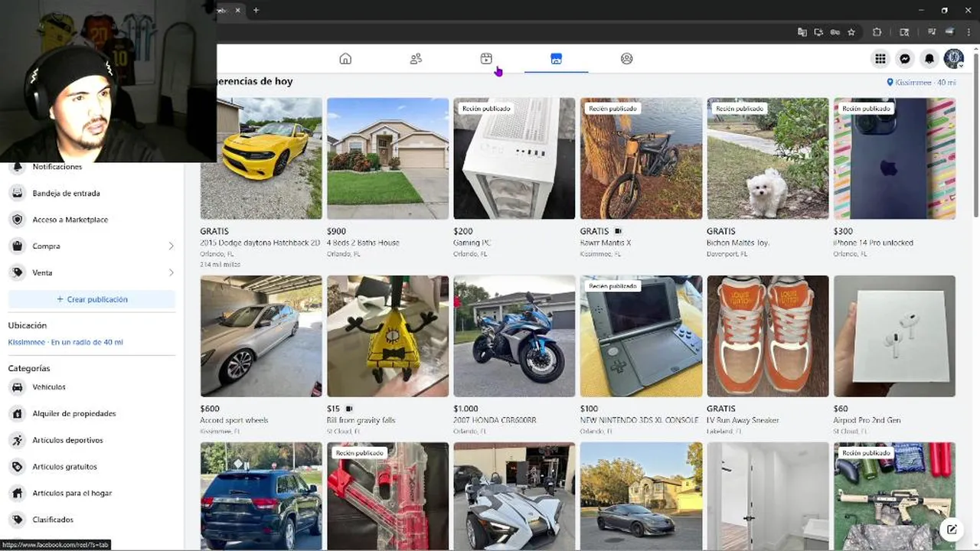This screenshot has height=551, width=980.
Task: Click the $900 price text
Action: 337,231
